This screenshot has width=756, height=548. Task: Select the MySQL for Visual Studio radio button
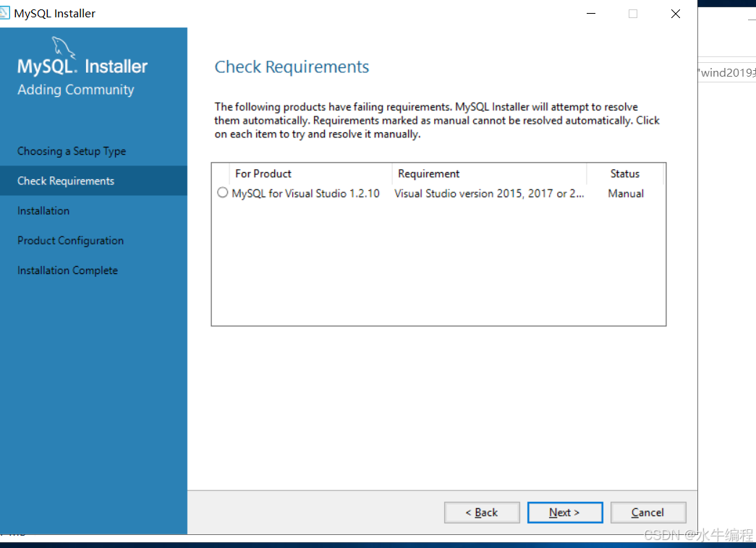pyautogui.click(x=222, y=193)
